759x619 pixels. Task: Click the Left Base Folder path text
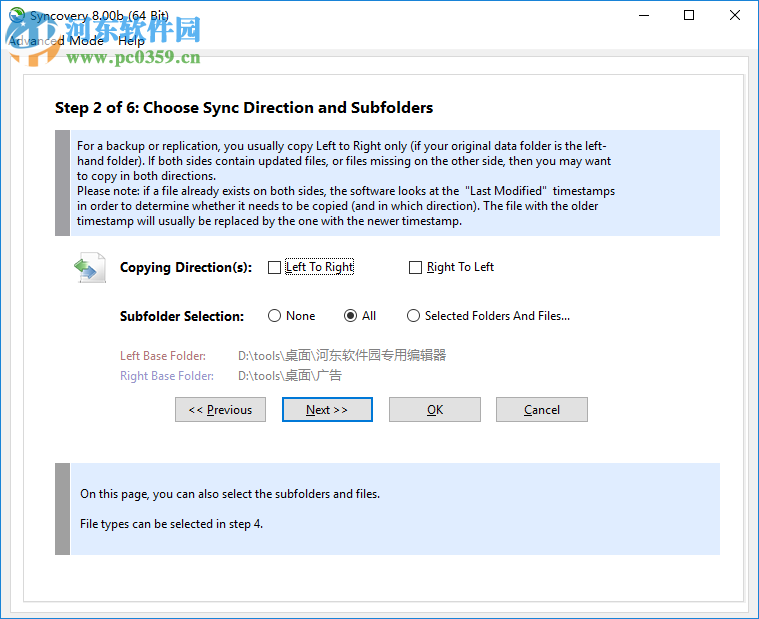342,355
